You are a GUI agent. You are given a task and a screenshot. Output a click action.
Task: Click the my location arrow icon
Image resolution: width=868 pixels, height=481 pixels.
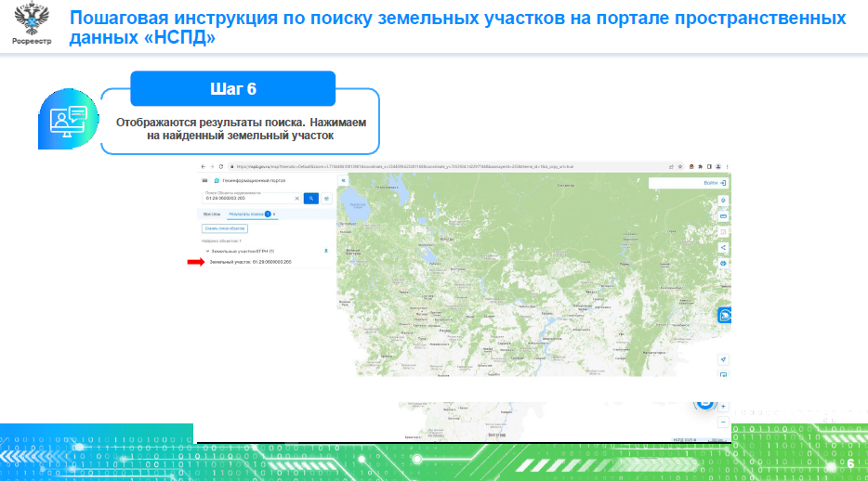pos(723,359)
